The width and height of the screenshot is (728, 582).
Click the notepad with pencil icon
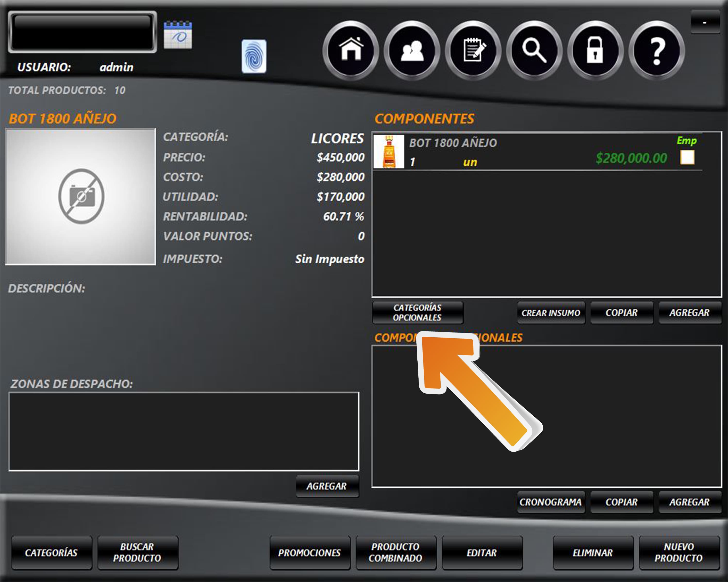click(473, 50)
